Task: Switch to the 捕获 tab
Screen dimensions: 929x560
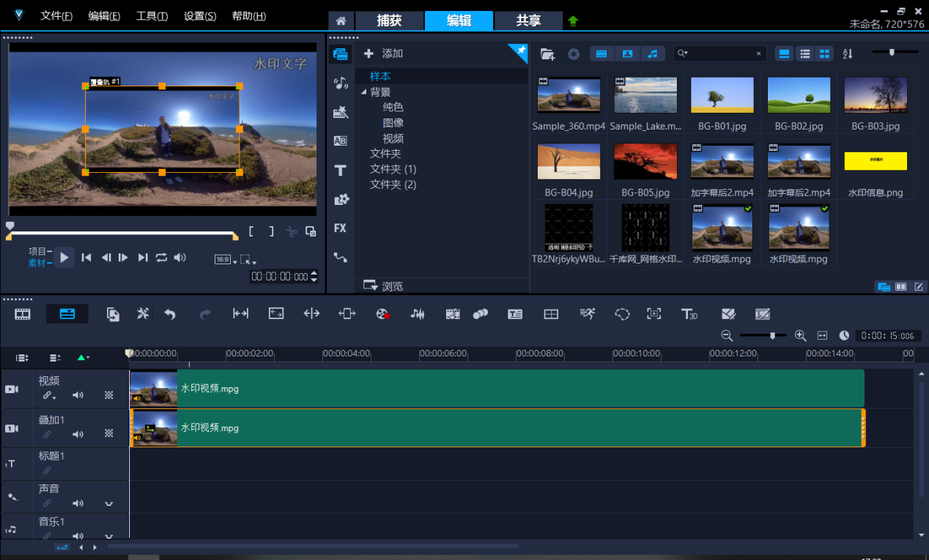Action: pyautogui.click(x=389, y=20)
